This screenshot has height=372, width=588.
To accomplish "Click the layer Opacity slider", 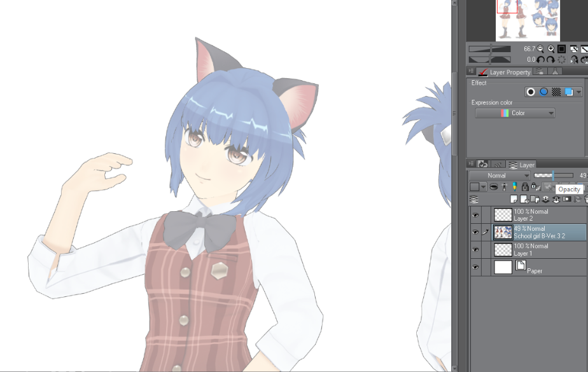I will [x=554, y=176].
